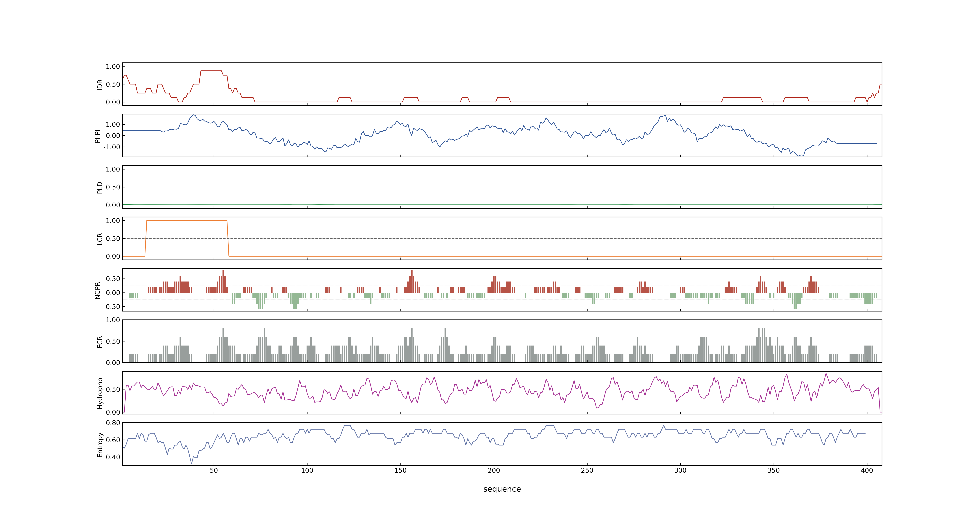Click the LCR y-axis label

pos(100,239)
